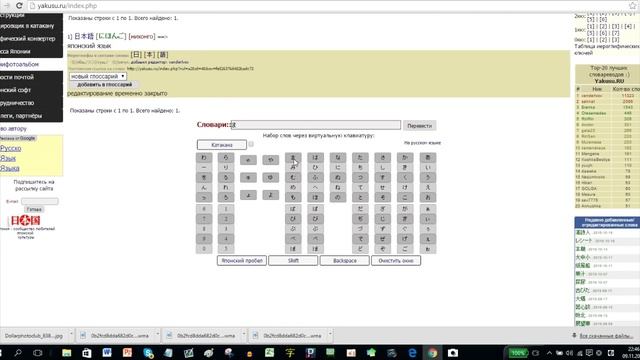
Task: Open the Русско ad link
Action: pos(11,149)
